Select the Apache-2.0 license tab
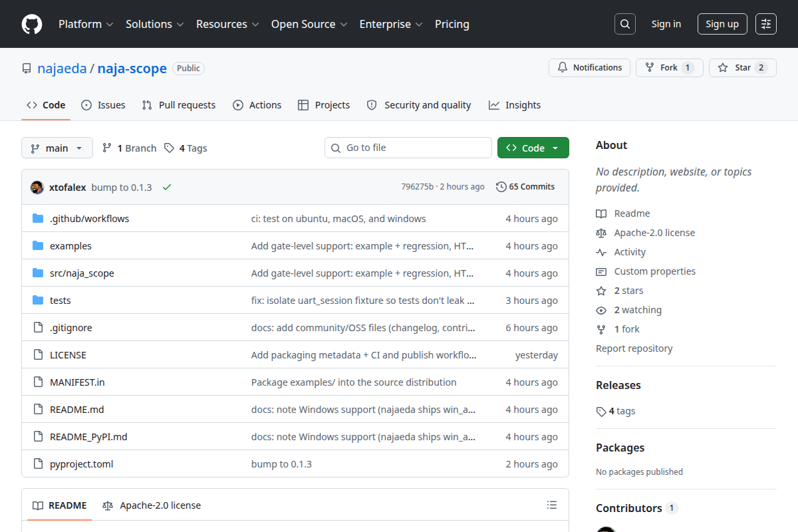Image resolution: width=798 pixels, height=532 pixels. click(x=152, y=505)
